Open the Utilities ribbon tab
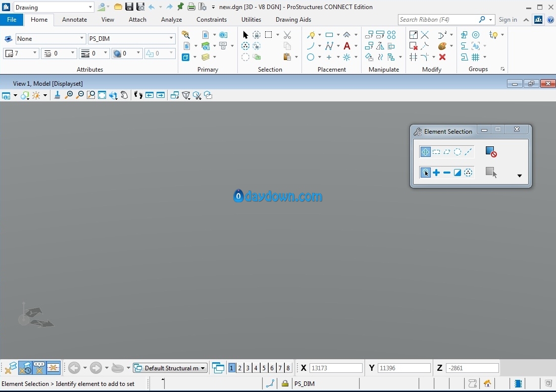This screenshot has width=556, height=392. [x=251, y=20]
